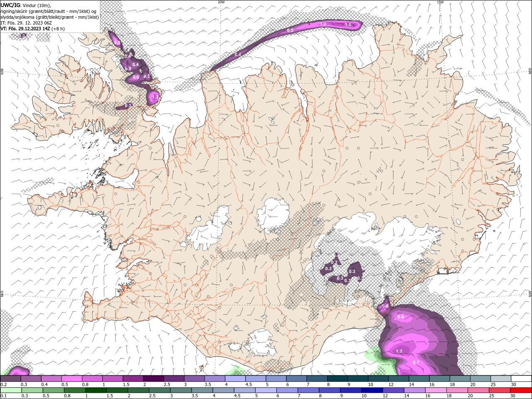Click the '0.1' label under the lower legend row
532x399 pixels.
[3, 396]
